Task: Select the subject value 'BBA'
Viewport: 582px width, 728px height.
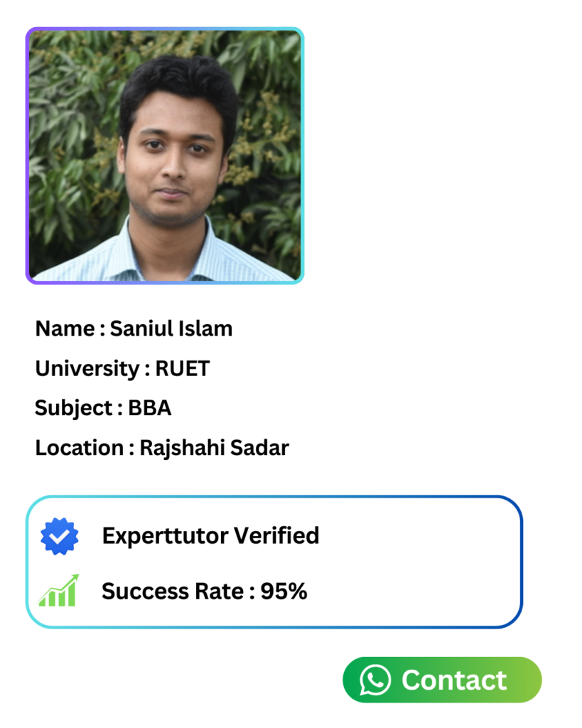Action: [150, 408]
